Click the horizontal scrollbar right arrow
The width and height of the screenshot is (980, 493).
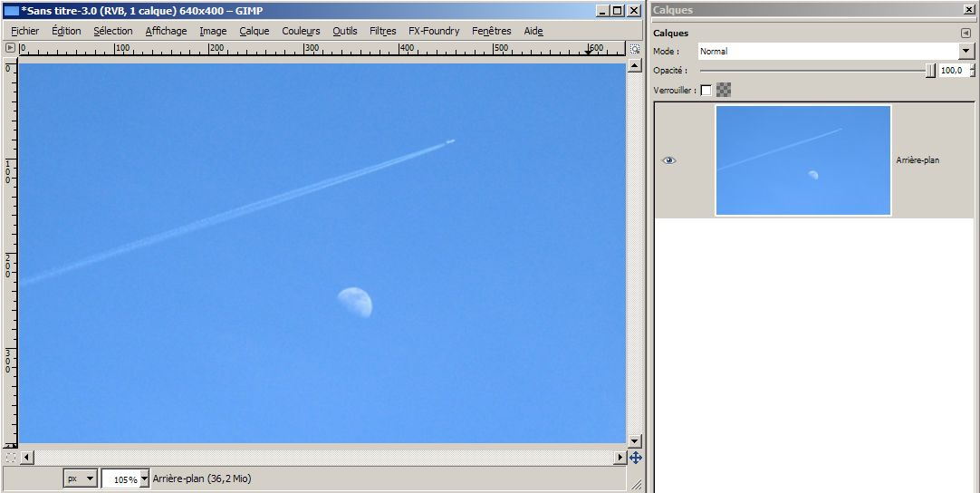[620, 458]
